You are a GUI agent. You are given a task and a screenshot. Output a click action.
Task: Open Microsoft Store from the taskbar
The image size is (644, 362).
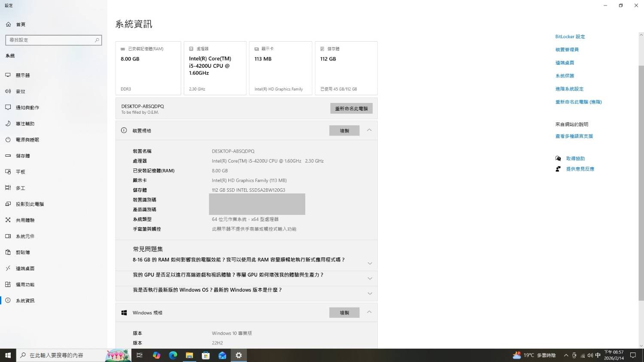point(206,355)
